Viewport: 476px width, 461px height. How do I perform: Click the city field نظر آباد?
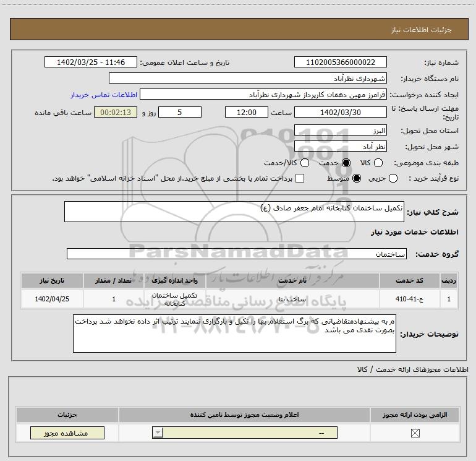[340, 147]
